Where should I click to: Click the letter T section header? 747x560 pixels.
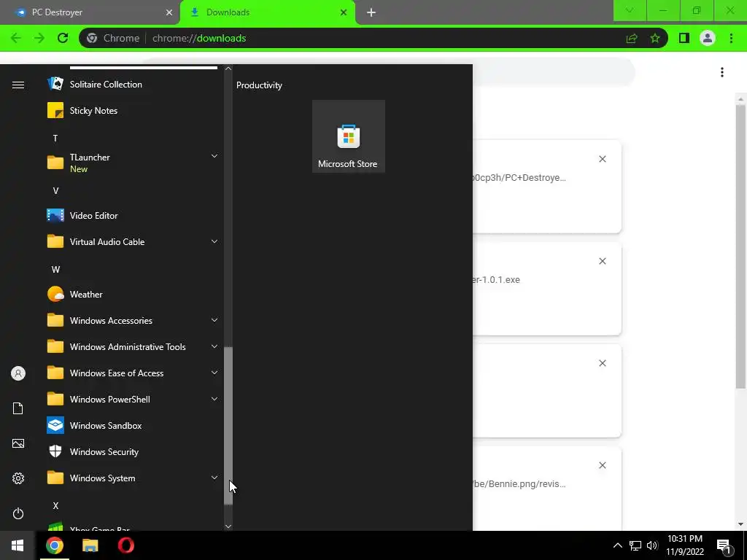point(55,138)
